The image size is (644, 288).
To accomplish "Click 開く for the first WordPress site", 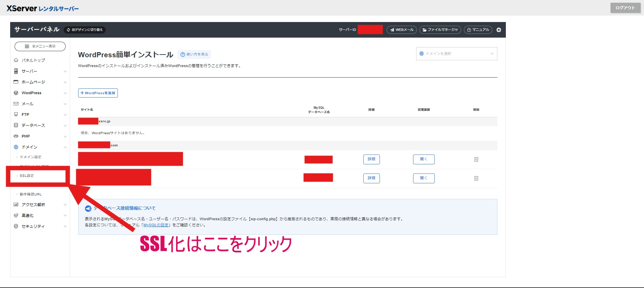I will 424,159.
